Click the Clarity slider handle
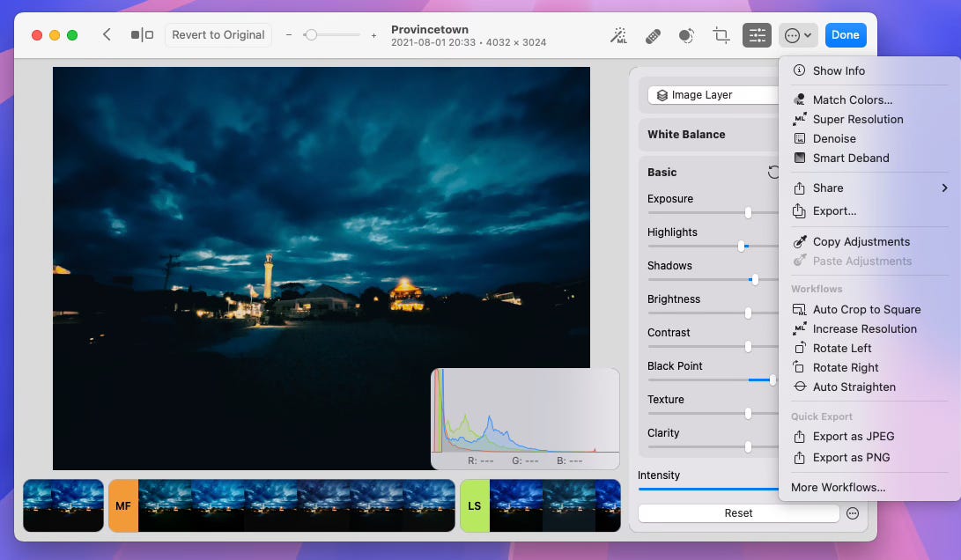961x560 pixels. pyautogui.click(x=749, y=447)
